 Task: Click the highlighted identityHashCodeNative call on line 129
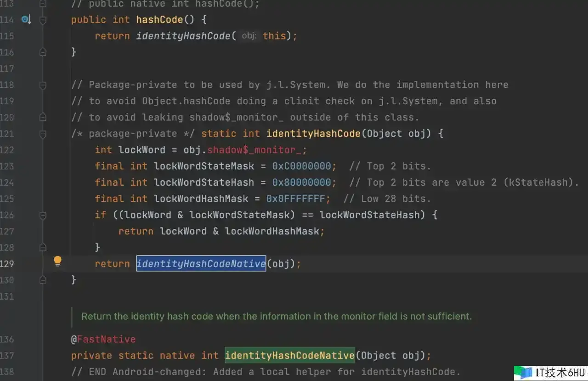click(201, 264)
